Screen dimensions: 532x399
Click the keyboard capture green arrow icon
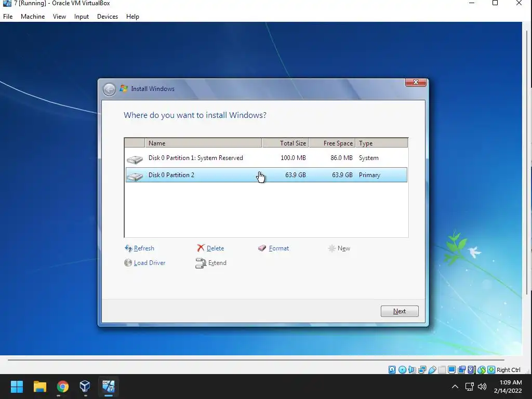pyautogui.click(x=491, y=370)
